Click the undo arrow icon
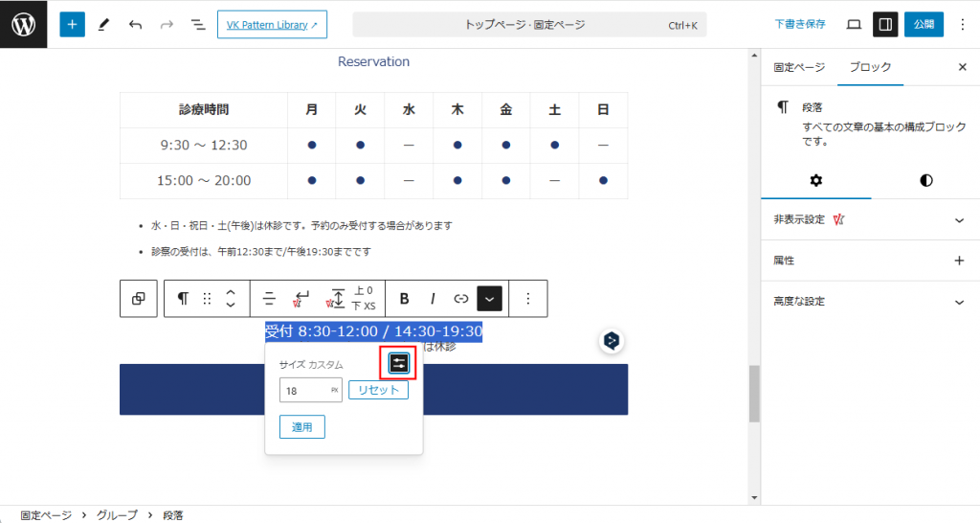This screenshot has height=523, width=980. click(135, 24)
